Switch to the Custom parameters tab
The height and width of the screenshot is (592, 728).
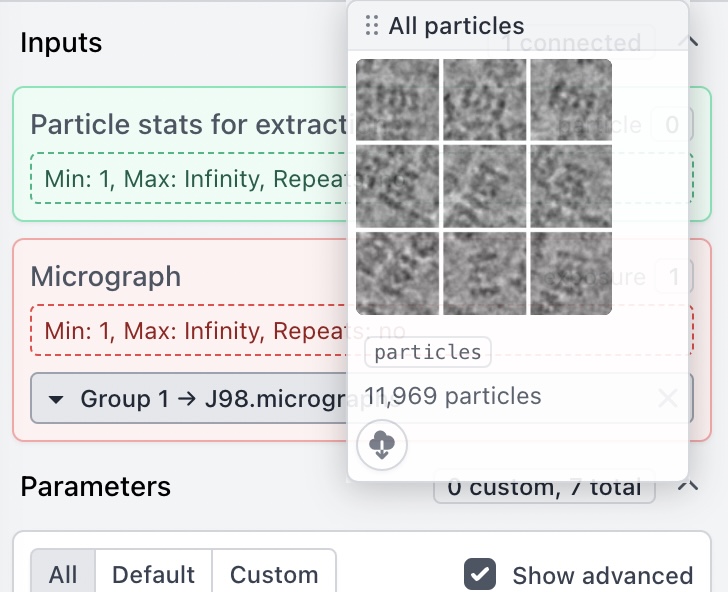point(274,575)
